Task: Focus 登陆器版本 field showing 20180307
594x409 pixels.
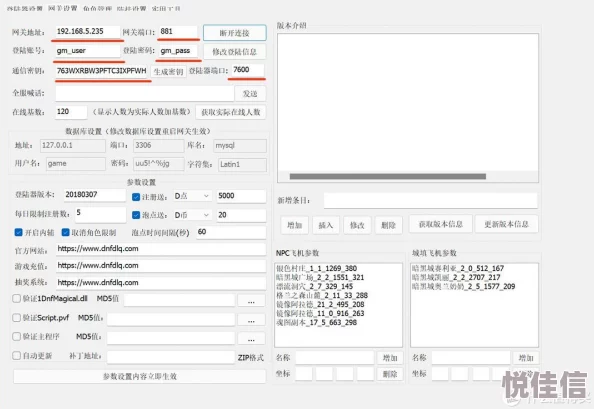Action: (95, 195)
